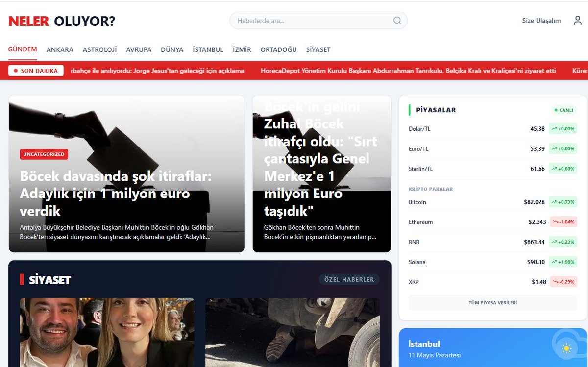Image resolution: width=588 pixels, height=367 pixels.
Task: Open the vehicle tire photo article
Action: (293, 332)
